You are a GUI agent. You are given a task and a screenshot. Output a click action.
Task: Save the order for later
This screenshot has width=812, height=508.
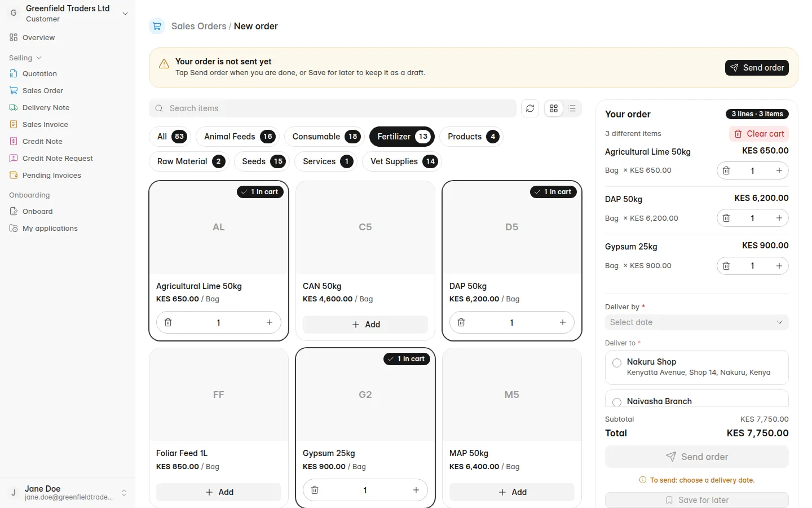[697, 500]
